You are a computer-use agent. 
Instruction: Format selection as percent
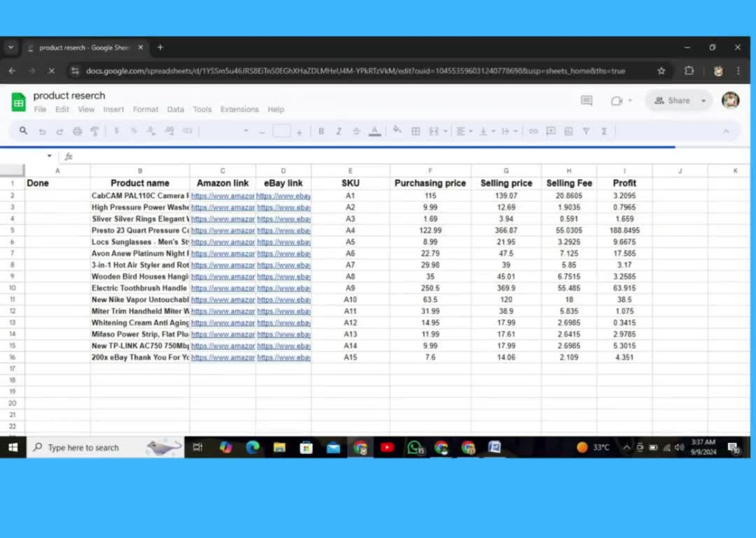[x=134, y=131]
